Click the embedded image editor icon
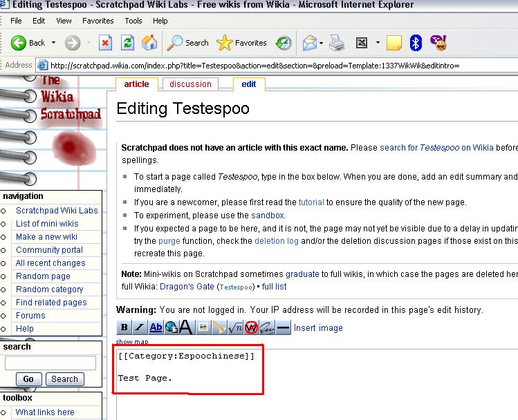The width and height of the screenshot is (518, 420). point(203,327)
